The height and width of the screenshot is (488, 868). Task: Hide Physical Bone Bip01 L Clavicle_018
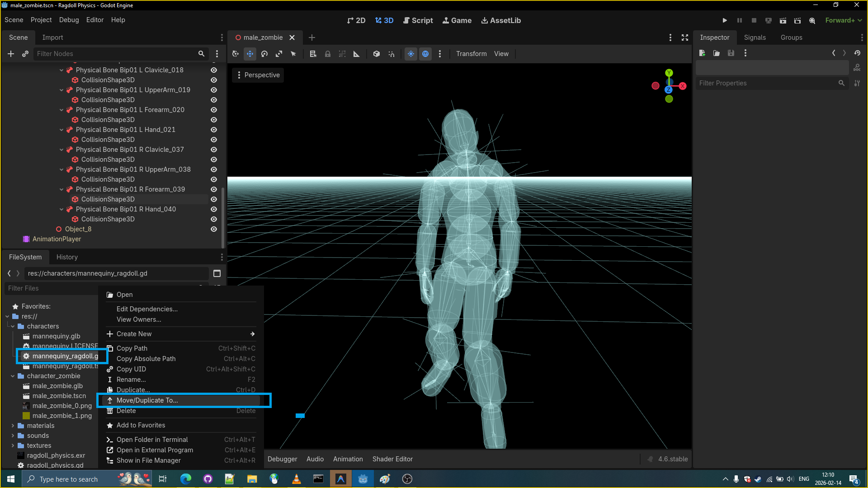click(214, 70)
